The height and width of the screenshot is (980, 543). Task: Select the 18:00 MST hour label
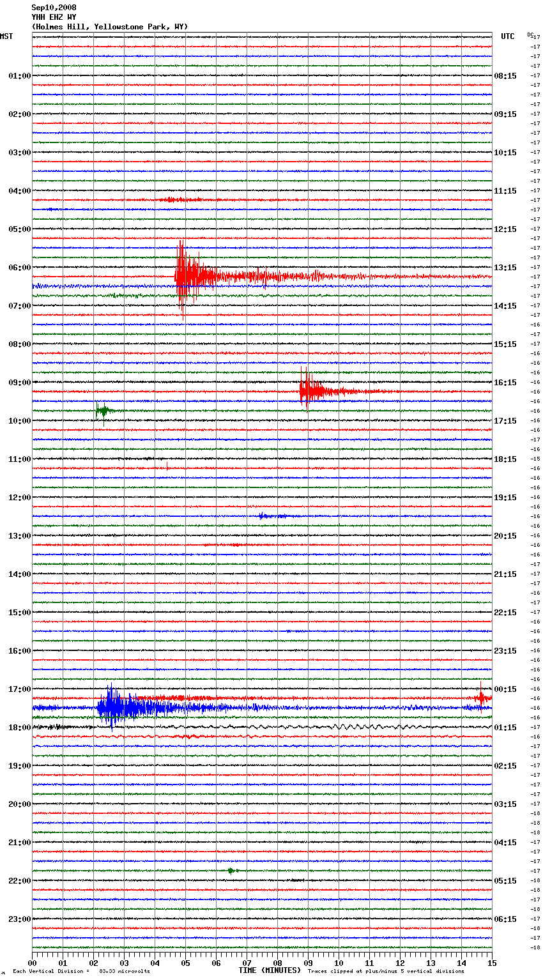coord(19,728)
